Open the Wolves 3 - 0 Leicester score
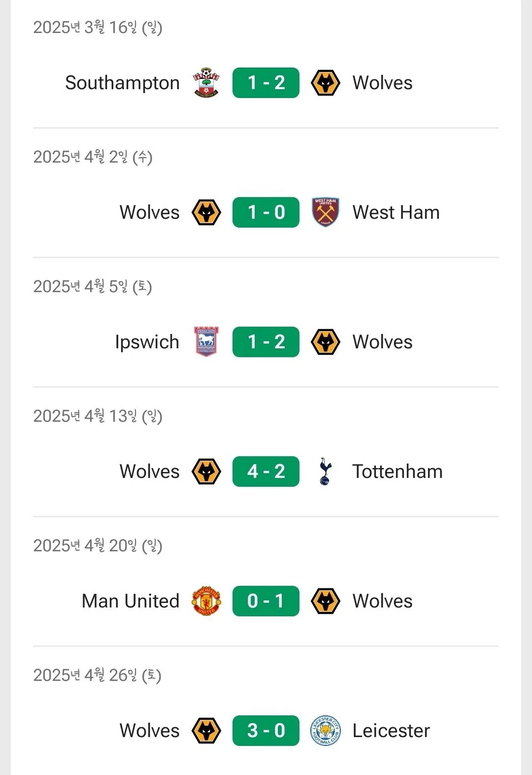Viewport: 532px width, 775px height. pyautogui.click(x=266, y=731)
